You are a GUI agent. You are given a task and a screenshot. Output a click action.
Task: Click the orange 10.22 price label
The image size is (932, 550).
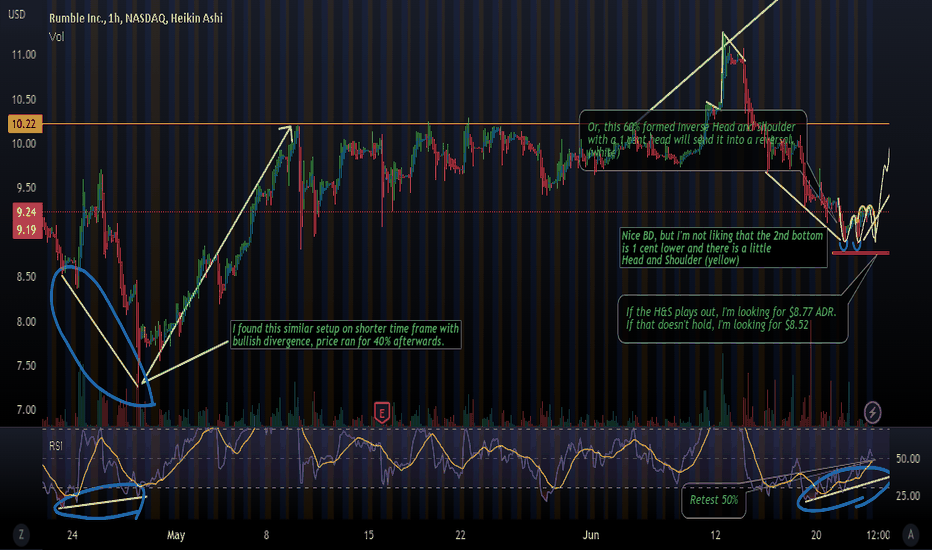[x=25, y=124]
